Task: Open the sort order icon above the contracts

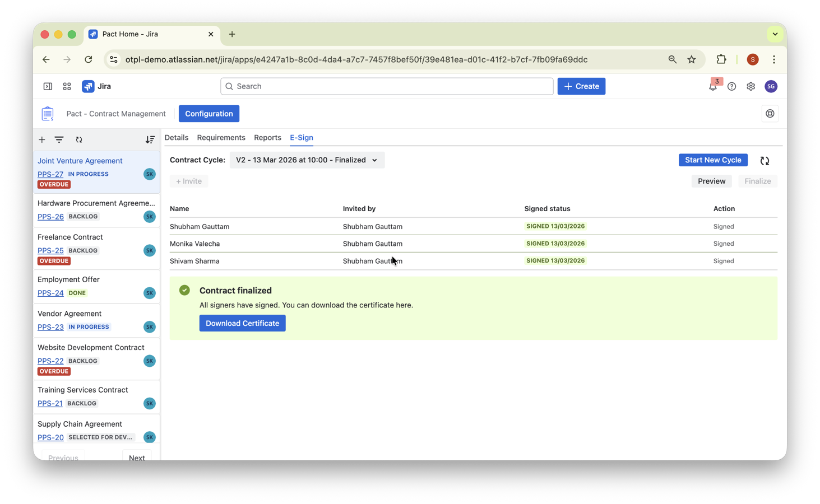Action: 150,139
